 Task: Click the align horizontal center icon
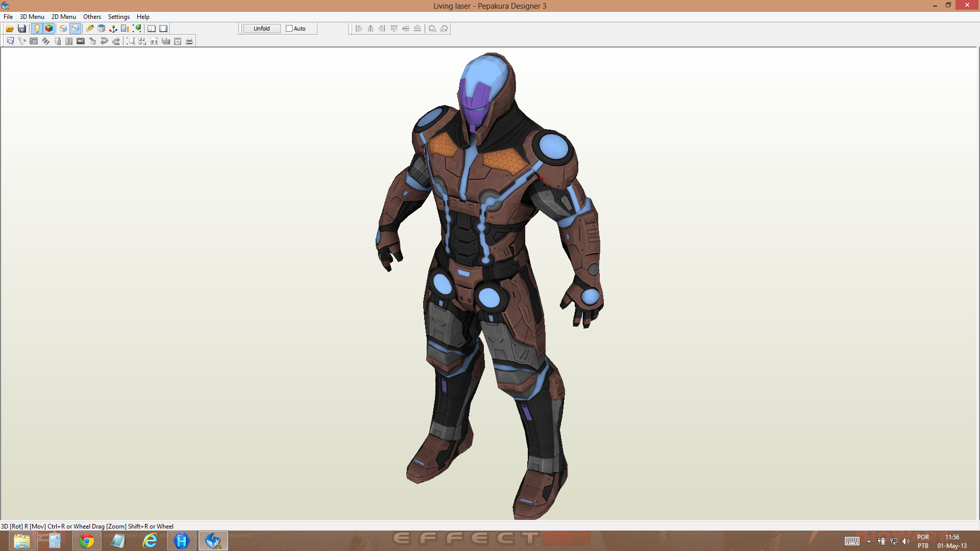click(x=371, y=29)
